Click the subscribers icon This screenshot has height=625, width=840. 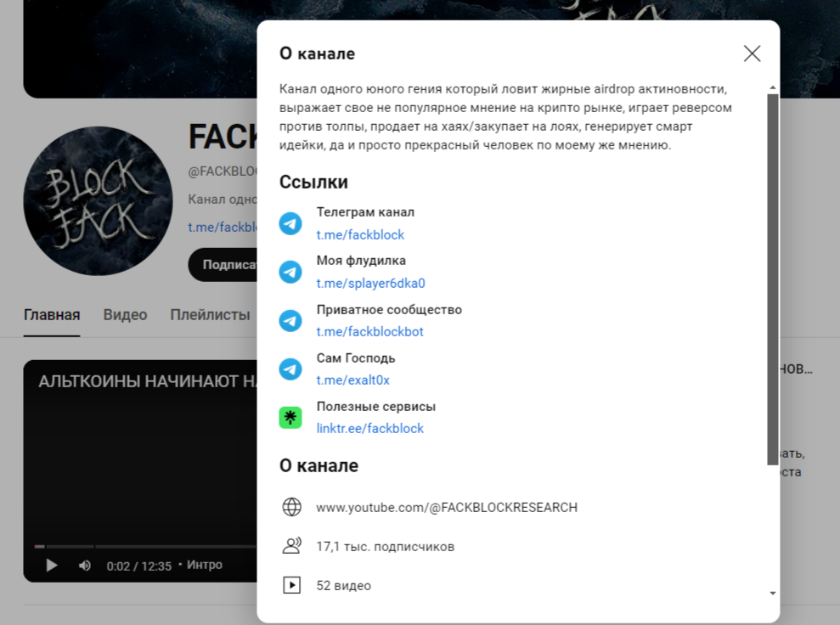click(x=291, y=546)
